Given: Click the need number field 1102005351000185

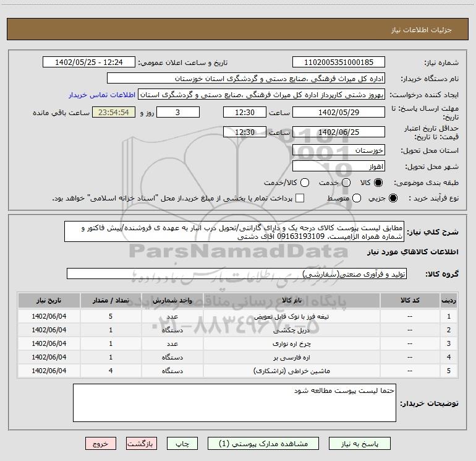Looking at the screenshot, I should [339, 62].
